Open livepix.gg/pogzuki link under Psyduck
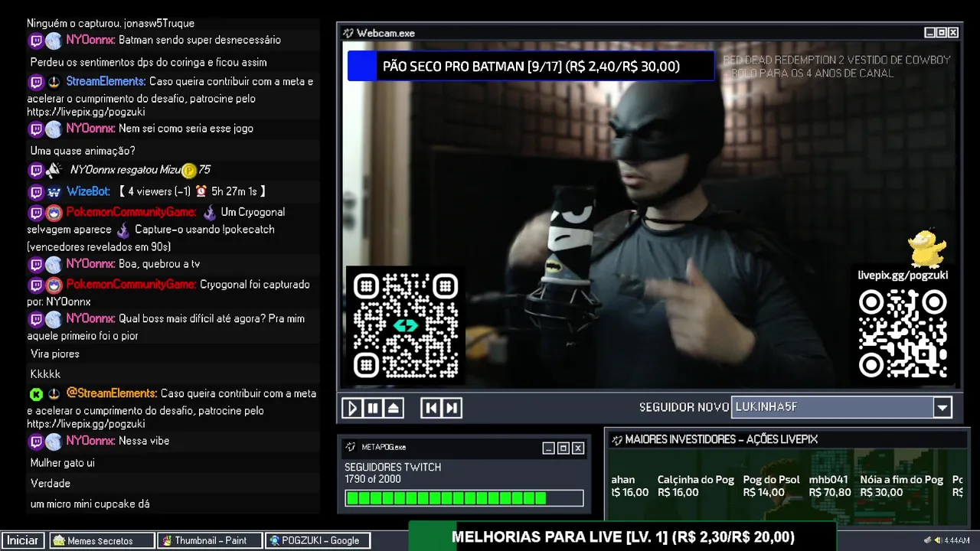 [x=903, y=275]
